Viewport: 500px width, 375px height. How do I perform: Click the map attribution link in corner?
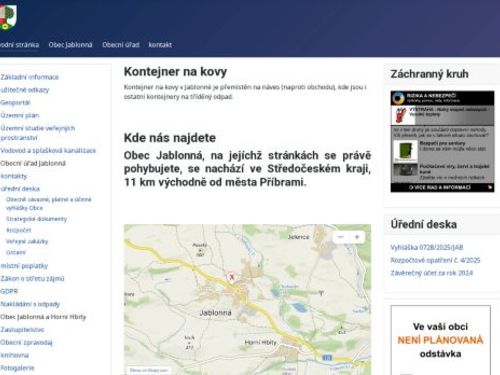[149, 370]
